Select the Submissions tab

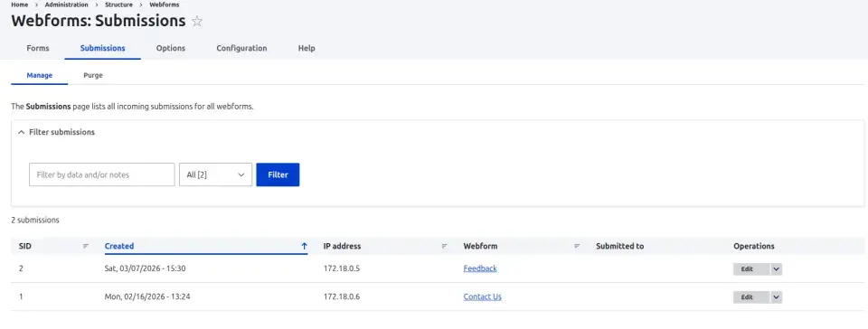pos(102,48)
